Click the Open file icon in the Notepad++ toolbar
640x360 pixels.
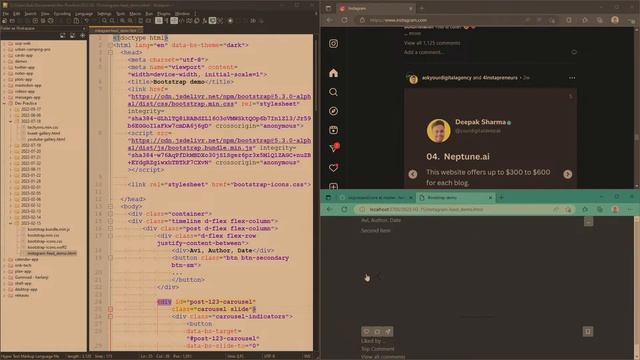(x=12, y=21)
